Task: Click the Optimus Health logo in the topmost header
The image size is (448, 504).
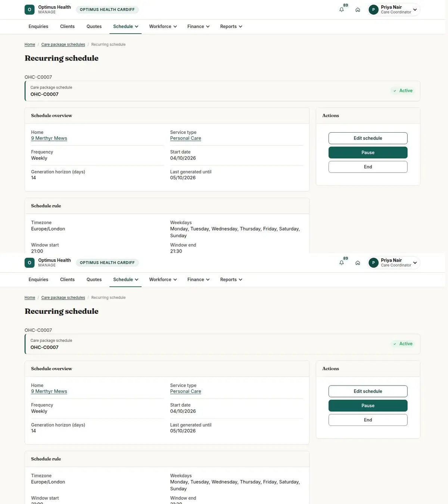Action: pos(29,10)
